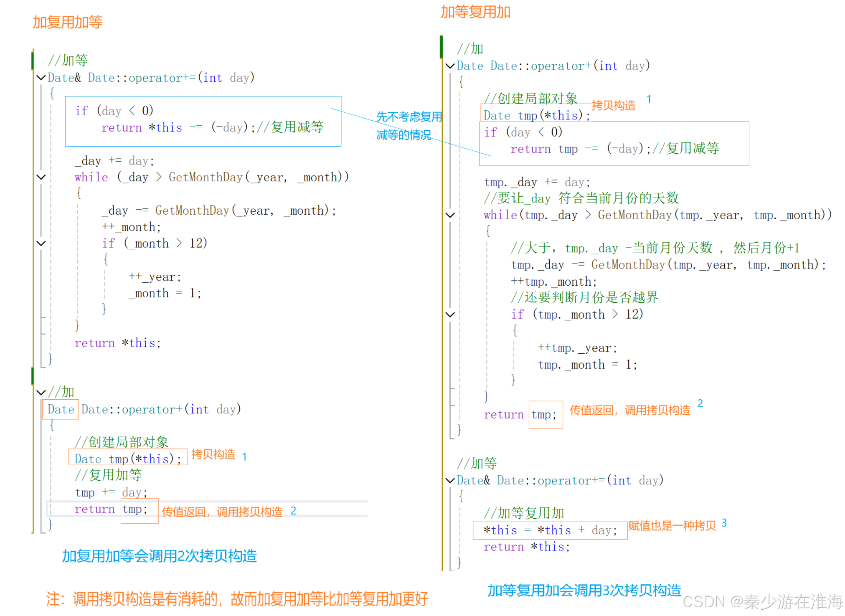Screen dimensions: 845x616
Task: Collapse the left //加 comment chevron
Action: click(41, 392)
